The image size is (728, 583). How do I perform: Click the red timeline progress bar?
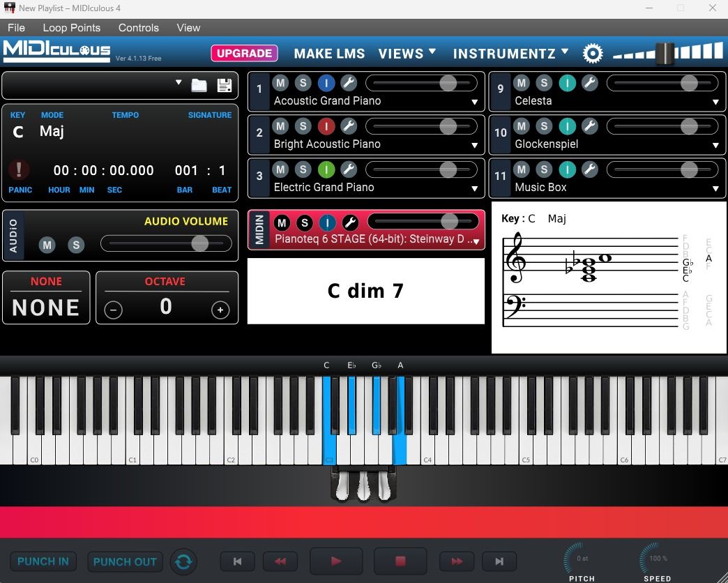tap(364, 522)
